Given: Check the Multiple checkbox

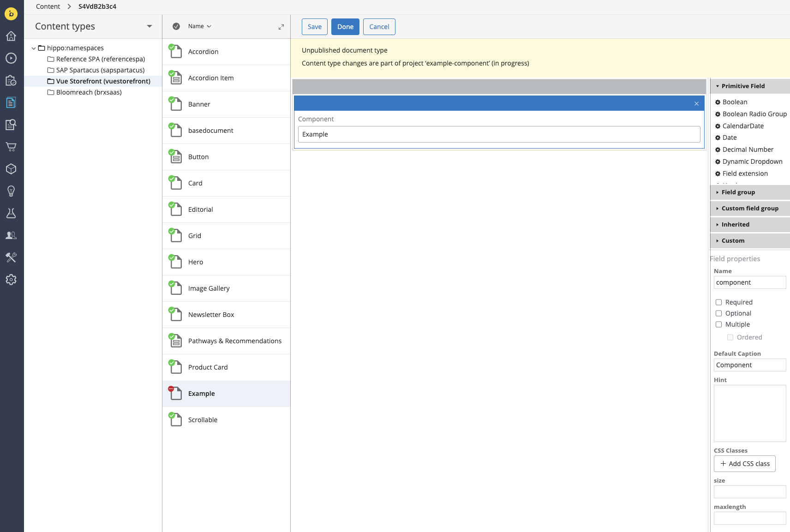Looking at the screenshot, I should [718, 324].
